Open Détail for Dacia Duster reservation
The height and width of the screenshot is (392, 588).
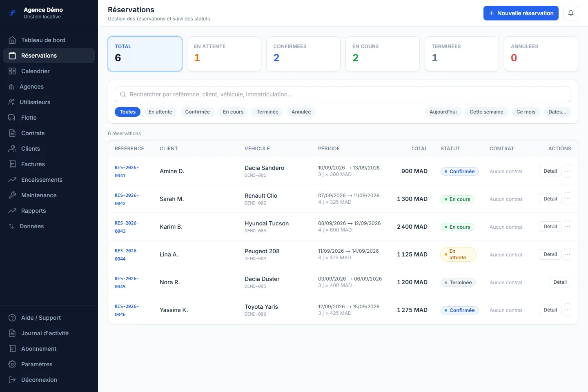tap(560, 282)
